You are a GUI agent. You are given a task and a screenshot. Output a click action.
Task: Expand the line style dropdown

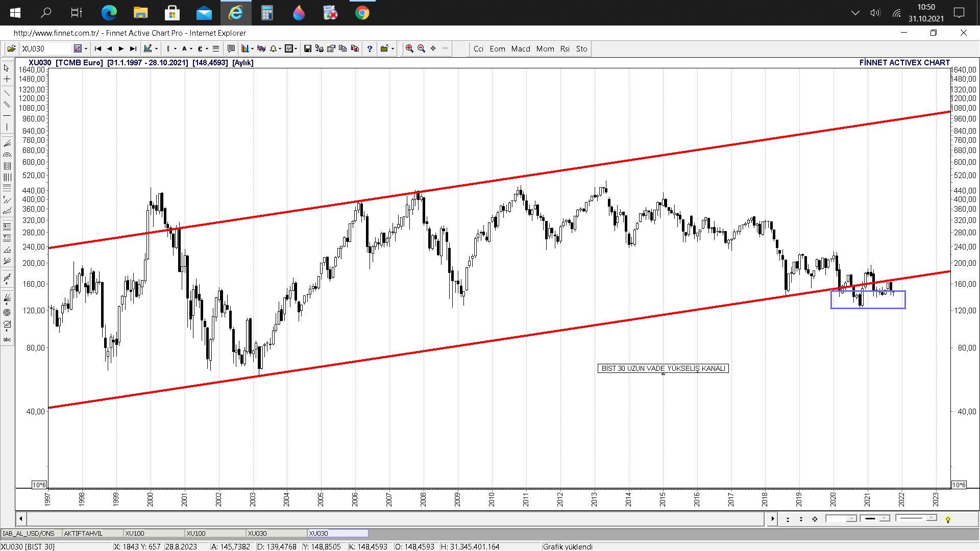pyautogui.click(x=932, y=518)
